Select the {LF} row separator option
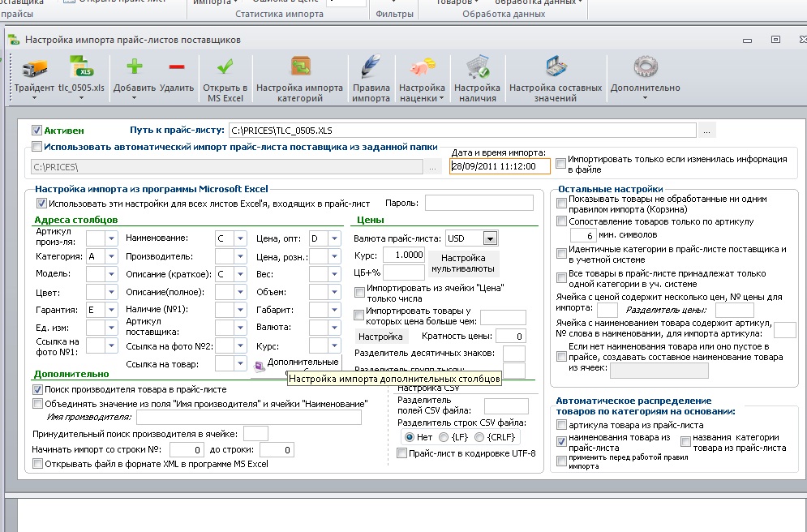807x532 pixels. (x=444, y=437)
